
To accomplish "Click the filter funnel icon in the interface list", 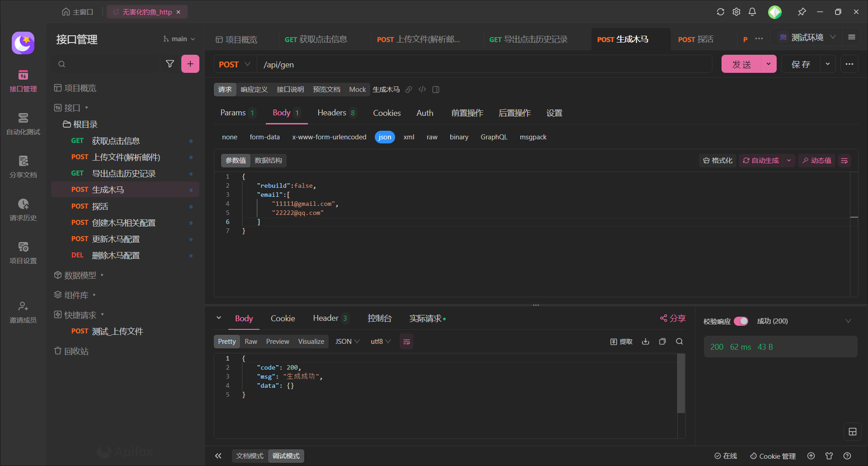I will coord(170,64).
